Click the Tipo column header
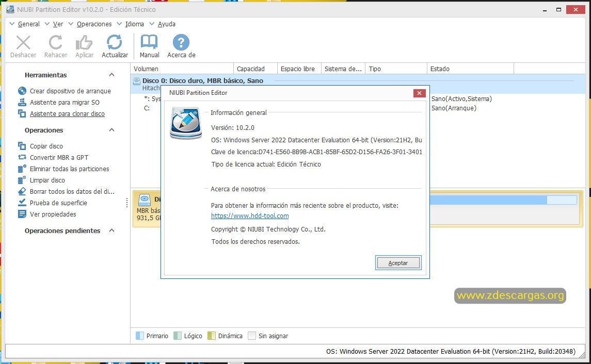Screen dimensions: 591x364 [396, 69]
